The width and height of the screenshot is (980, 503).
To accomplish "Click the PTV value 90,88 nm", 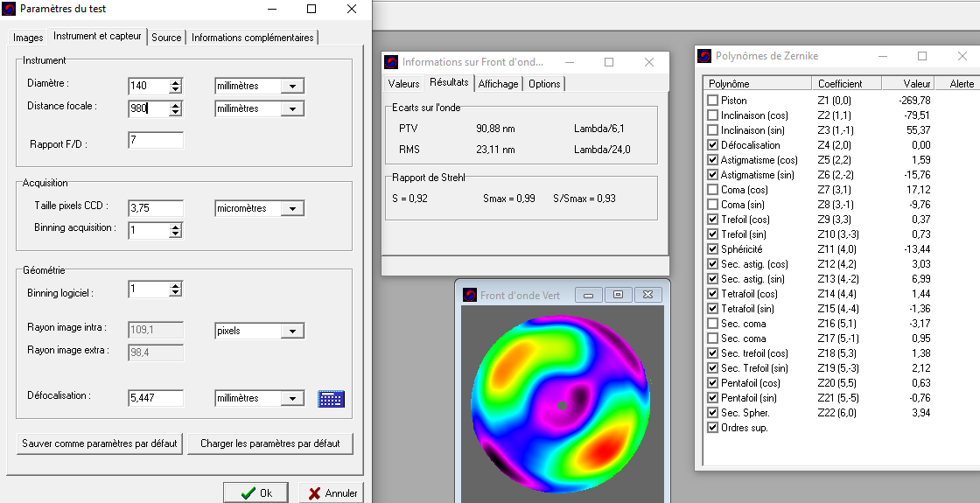I will pyautogui.click(x=495, y=129).
